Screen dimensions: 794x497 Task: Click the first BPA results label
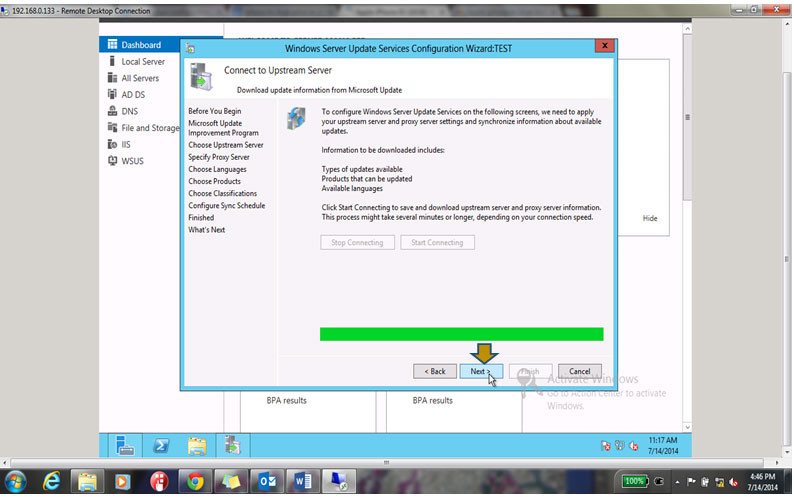click(x=286, y=400)
